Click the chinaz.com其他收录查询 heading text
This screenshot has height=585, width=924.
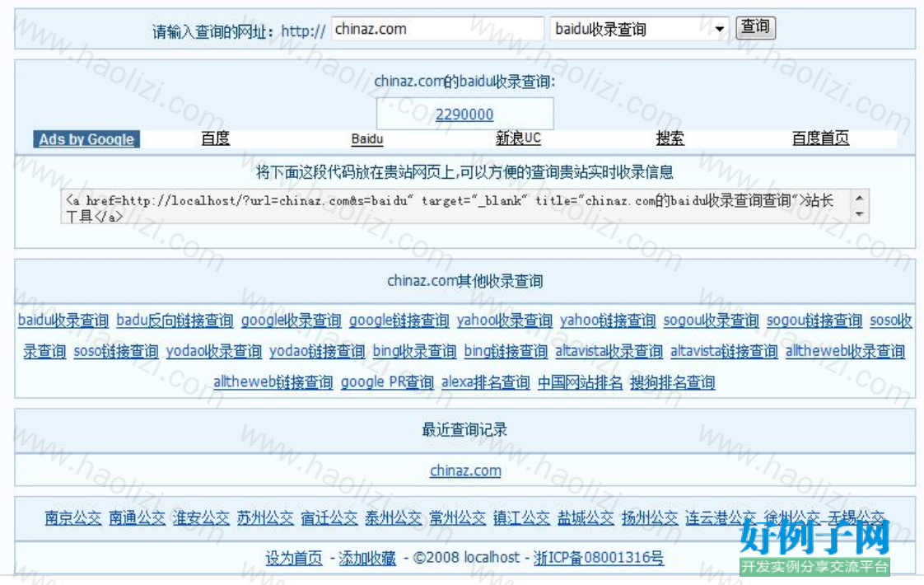coord(465,281)
